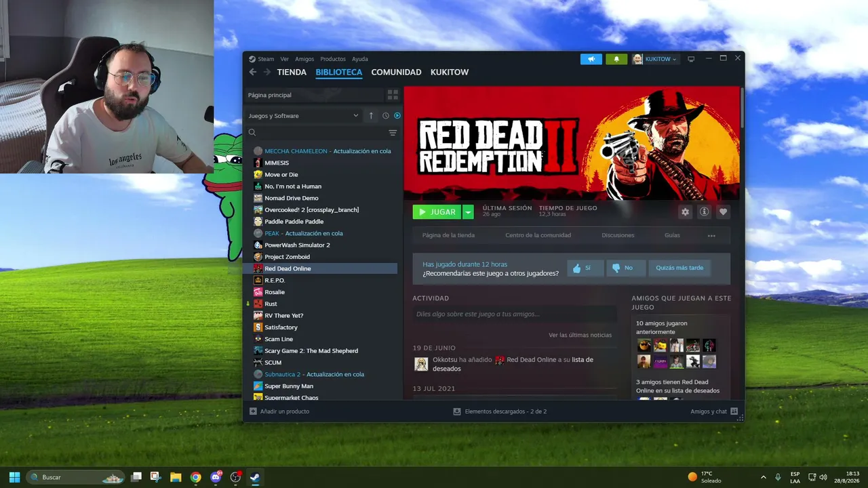Open the Amigos menu

304,59
